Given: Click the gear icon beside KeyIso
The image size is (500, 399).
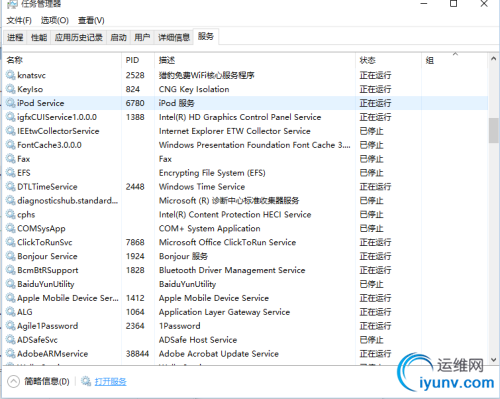Looking at the screenshot, I should [11, 89].
